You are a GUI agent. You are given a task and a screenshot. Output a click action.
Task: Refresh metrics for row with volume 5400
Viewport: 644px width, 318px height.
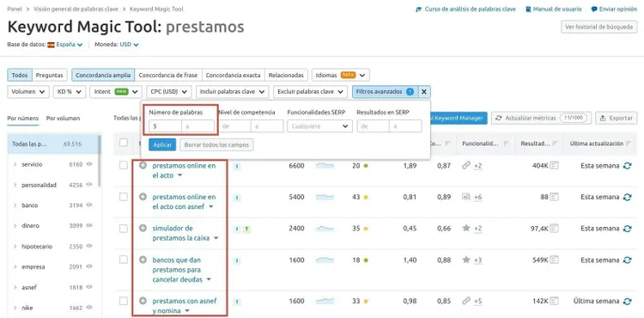tap(627, 197)
